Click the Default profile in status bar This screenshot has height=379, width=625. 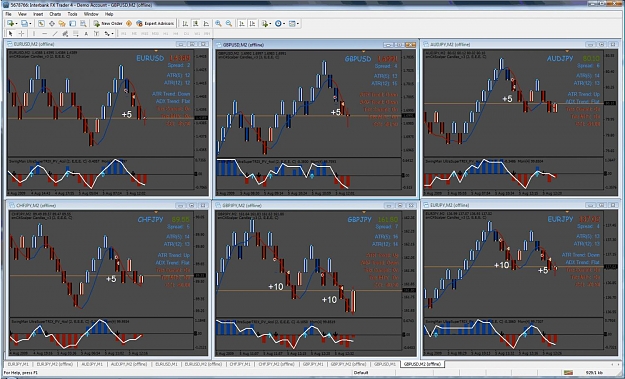click(361, 373)
